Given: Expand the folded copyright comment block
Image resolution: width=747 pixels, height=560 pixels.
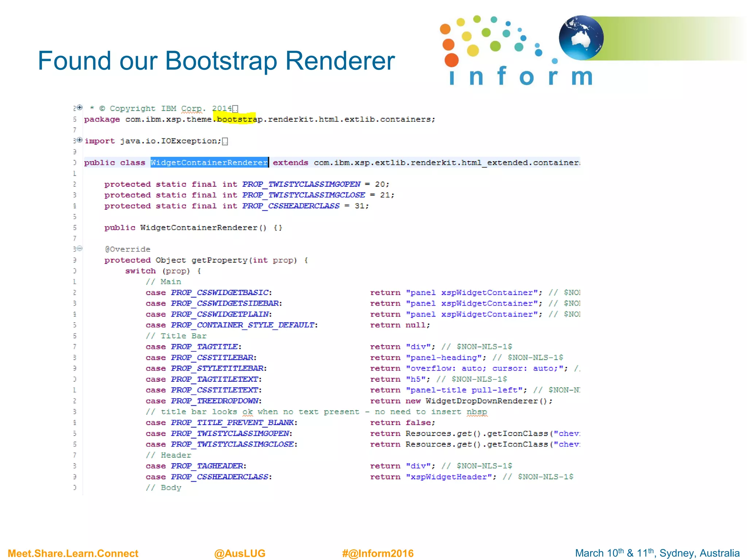Looking at the screenshot, I should point(80,108).
